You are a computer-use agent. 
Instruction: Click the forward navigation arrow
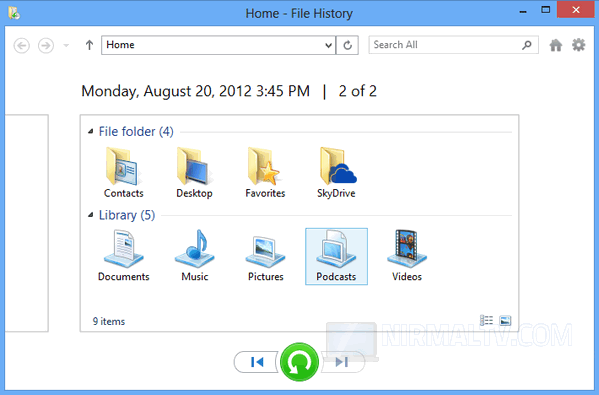[x=46, y=45]
